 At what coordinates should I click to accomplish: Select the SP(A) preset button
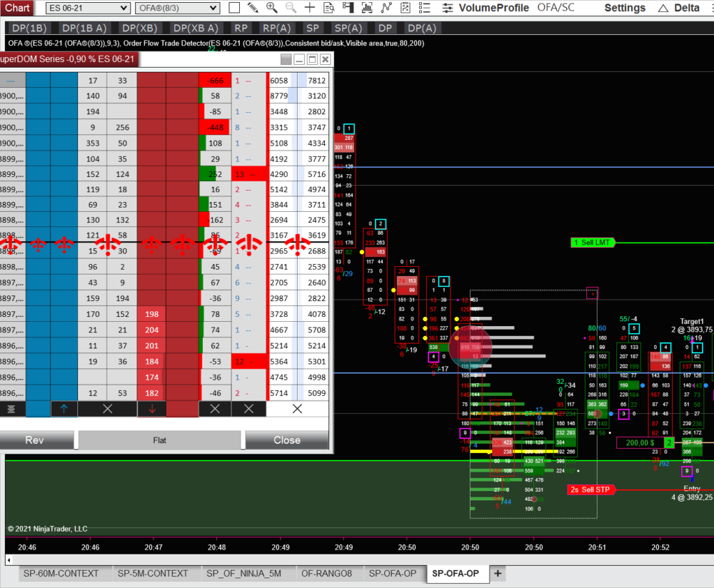click(349, 29)
